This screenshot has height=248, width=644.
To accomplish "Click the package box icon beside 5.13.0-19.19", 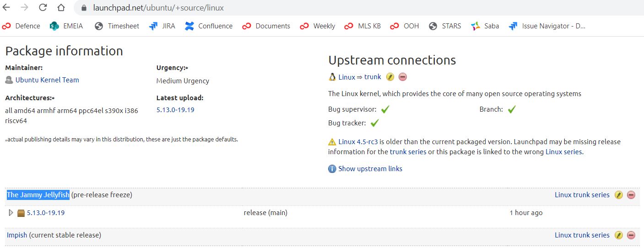I will (21, 213).
